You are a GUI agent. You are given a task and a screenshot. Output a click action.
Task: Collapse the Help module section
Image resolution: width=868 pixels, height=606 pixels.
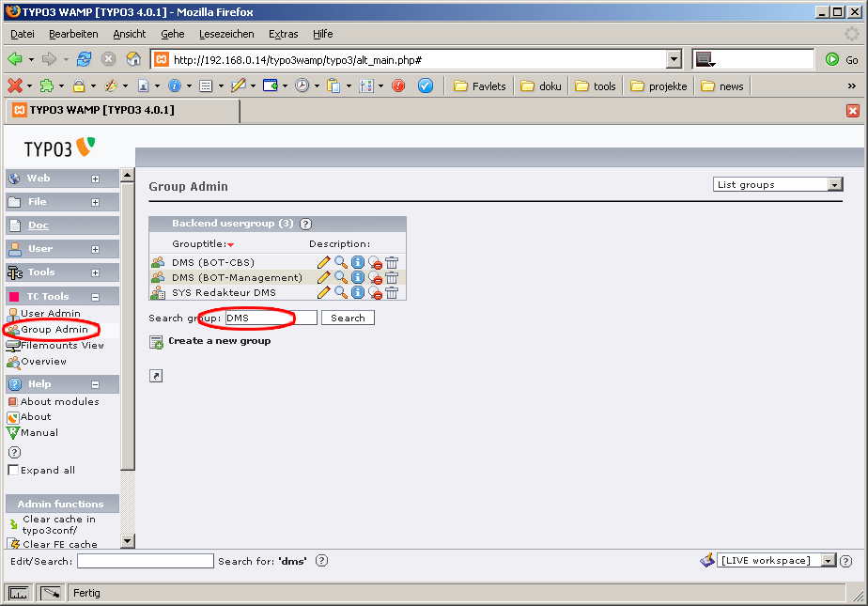point(95,384)
